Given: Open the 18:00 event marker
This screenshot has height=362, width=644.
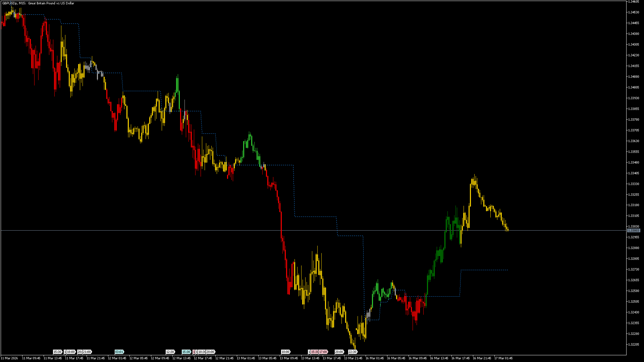Looking at the screenshot, I should (71, 352).
